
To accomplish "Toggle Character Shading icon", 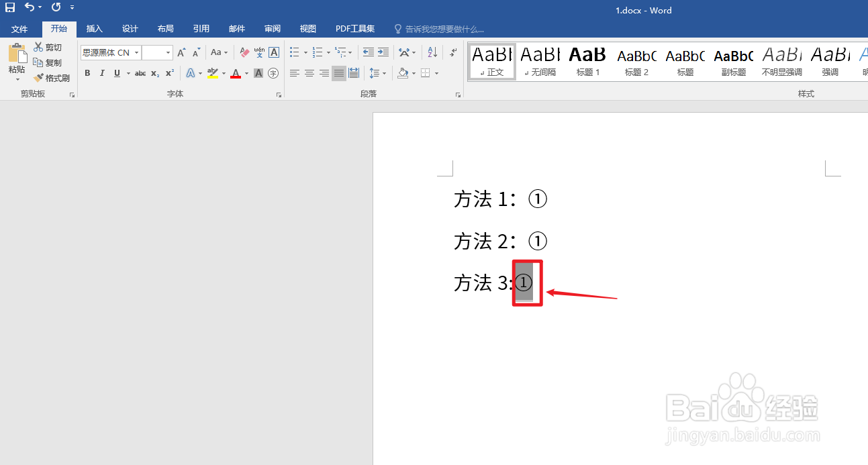I will tap(258, 73).
